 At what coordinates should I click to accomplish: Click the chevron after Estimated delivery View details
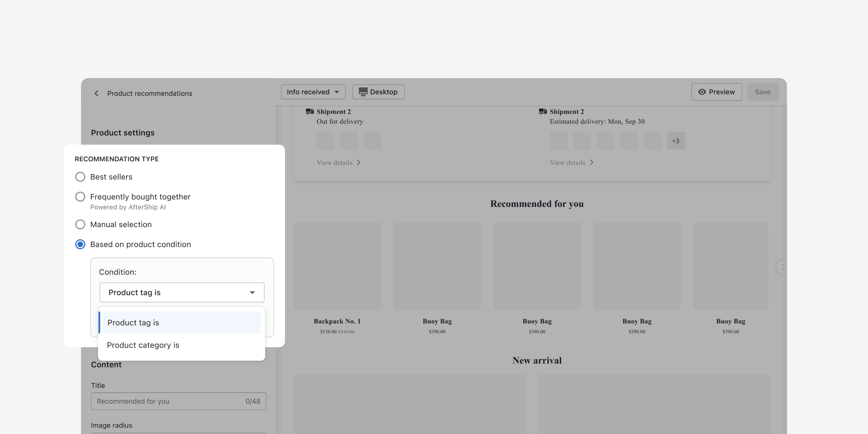point(592,162)
